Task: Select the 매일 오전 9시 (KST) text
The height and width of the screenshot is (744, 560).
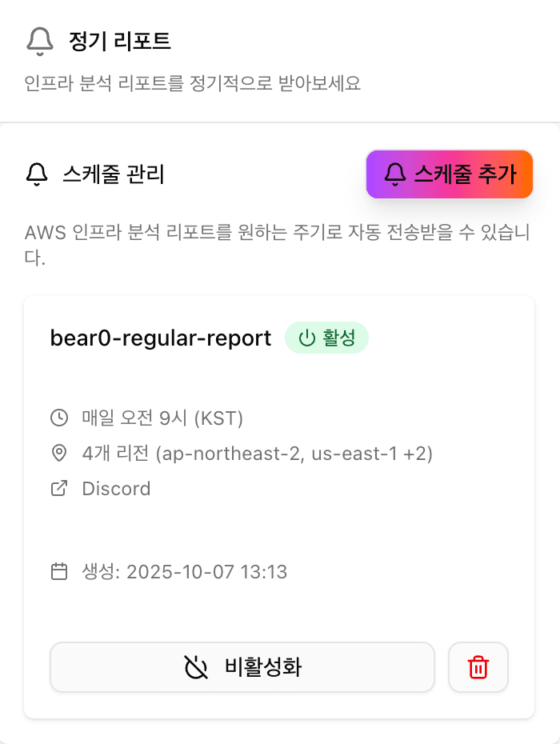Action: click(x=162, y=418)
